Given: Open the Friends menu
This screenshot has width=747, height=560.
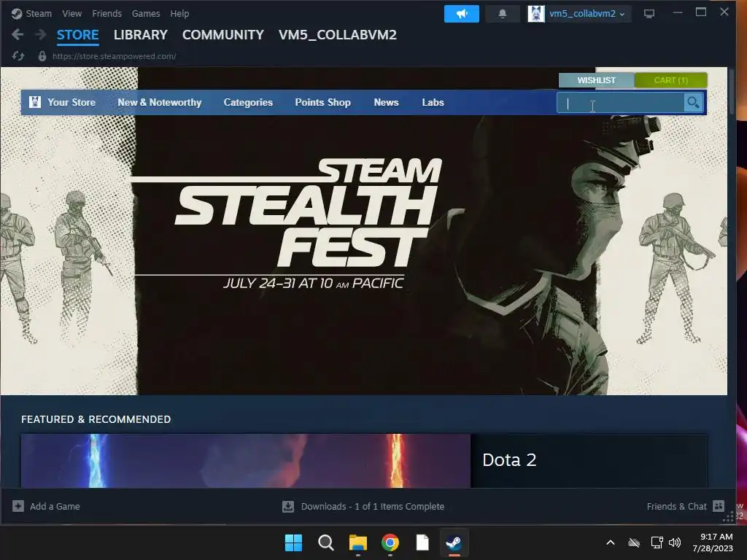Looking at the screenshot, I should click(107, 14).
